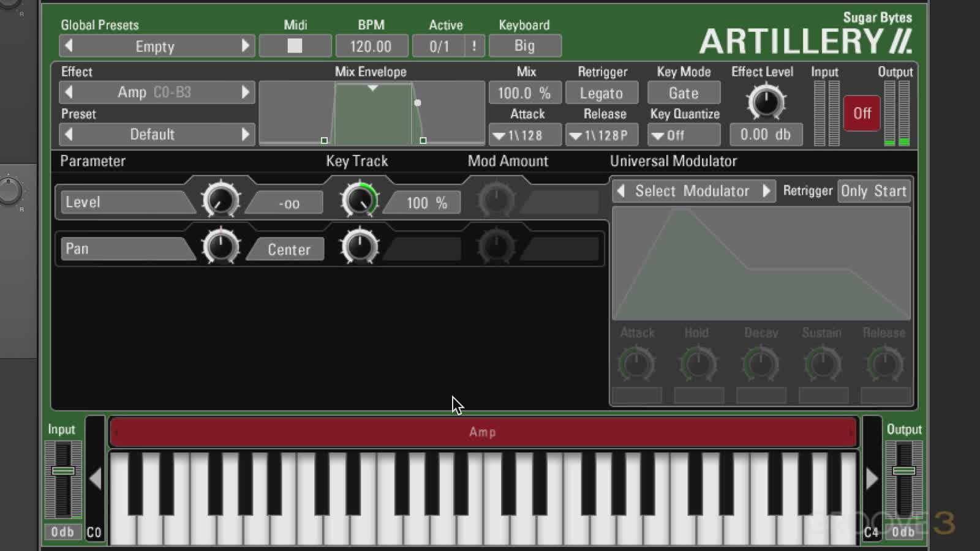Click the Effect Level knob
Viewport: 980px width, 551px height.
tap(766, 102)
